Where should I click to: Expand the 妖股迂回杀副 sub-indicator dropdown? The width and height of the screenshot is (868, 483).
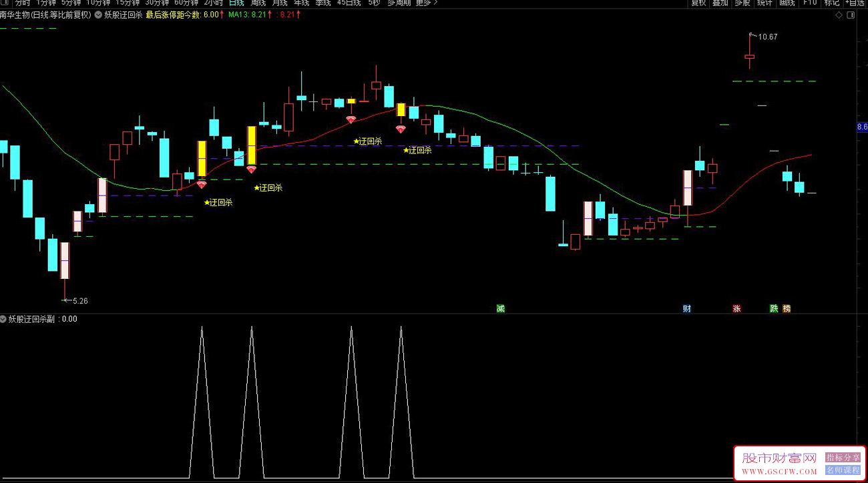coord(3,319)
